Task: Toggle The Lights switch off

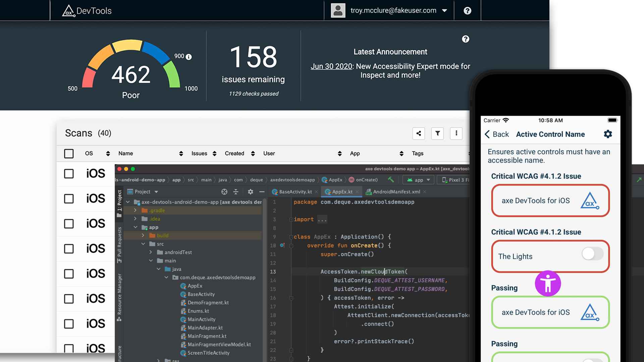Action: click(592, 254)
